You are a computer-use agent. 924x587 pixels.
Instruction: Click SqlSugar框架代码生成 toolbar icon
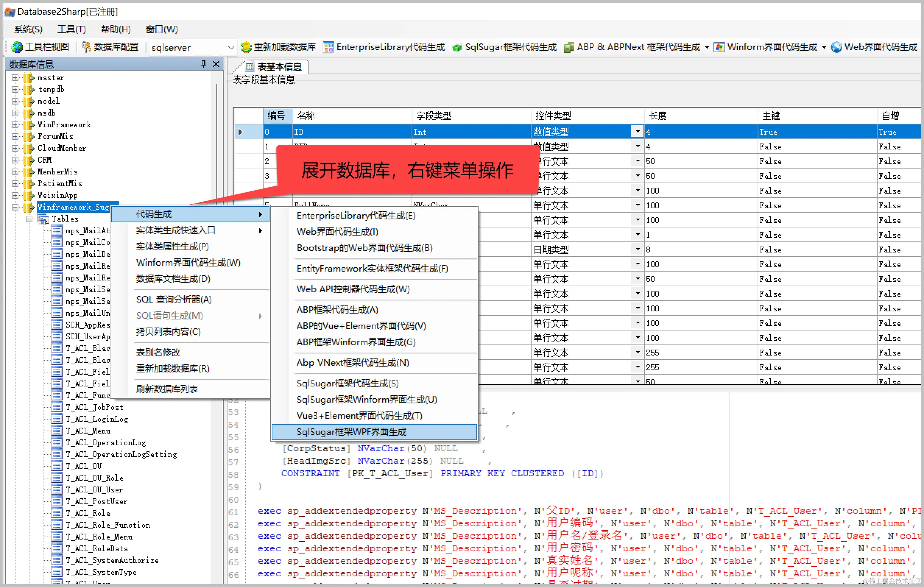click(457, 47)
